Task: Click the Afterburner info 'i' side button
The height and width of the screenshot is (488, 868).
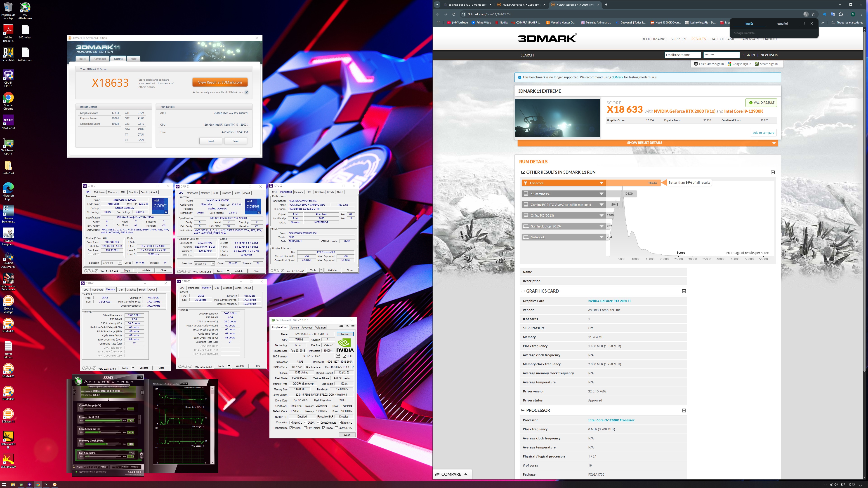Action: click(142, 393)
